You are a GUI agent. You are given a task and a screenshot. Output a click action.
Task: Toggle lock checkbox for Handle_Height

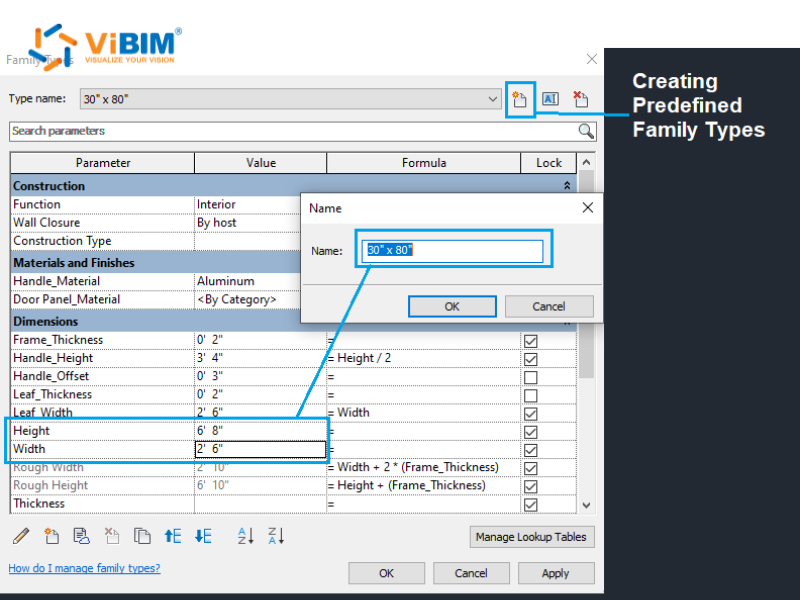[x=531, y=359]
